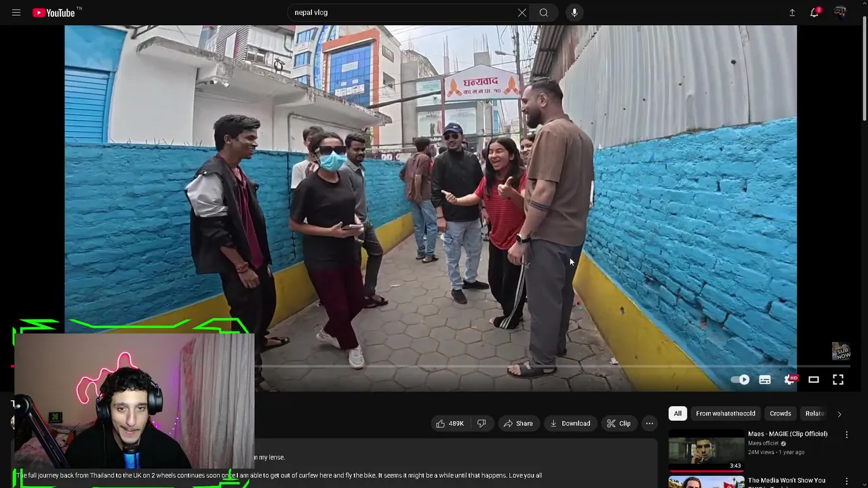
Task: Select the 'Related' filter chip
Action: coord(814,413)
